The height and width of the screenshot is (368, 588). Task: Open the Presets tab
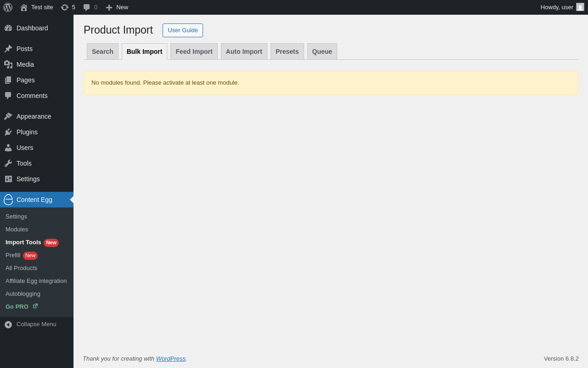click(287, 52)
